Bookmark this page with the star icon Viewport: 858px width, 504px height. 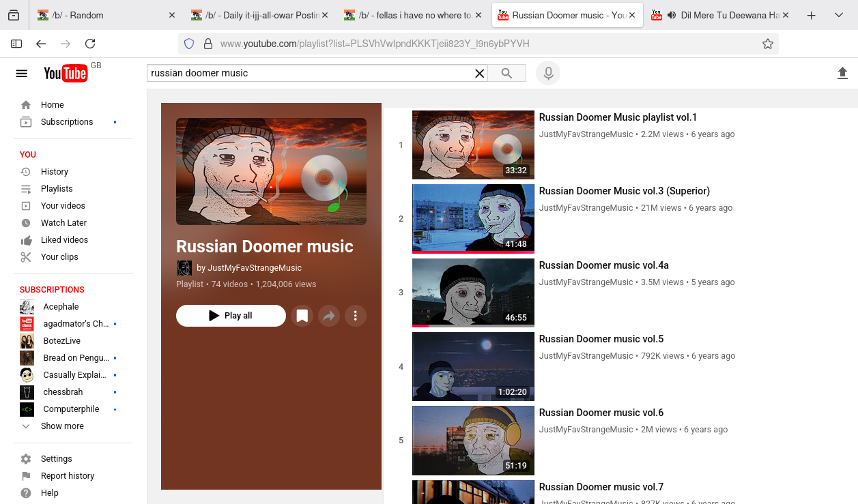point(768,44)
